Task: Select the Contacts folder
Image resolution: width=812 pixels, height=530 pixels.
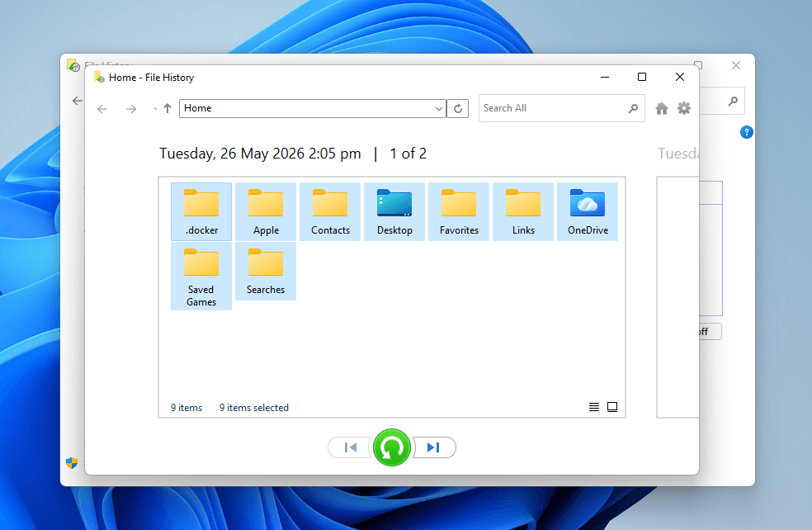Action: pos(330,211)
